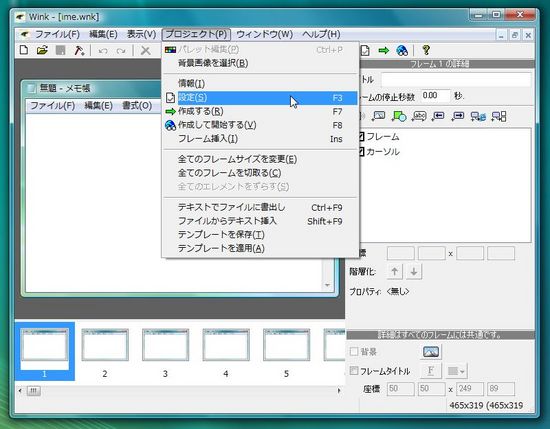The width and height of the screenshot is (550, 429).
Task: Click the thumbnail strip scrollbar handle
Action: click(x=34, y=390)
